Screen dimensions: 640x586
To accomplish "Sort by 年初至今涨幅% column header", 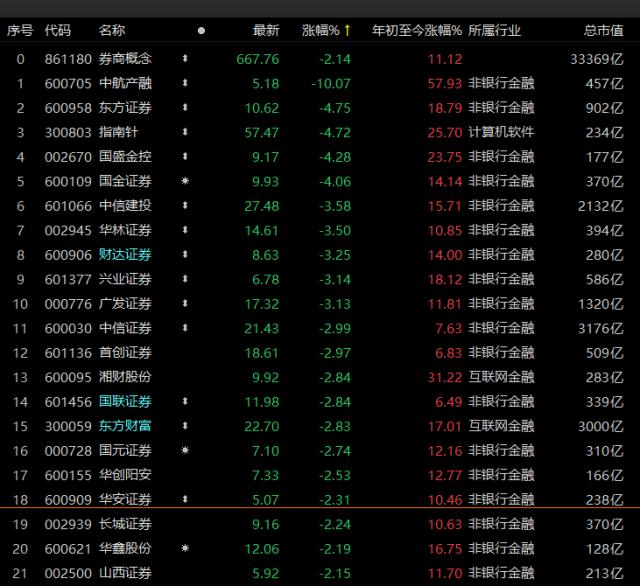I will click(417, 30).
